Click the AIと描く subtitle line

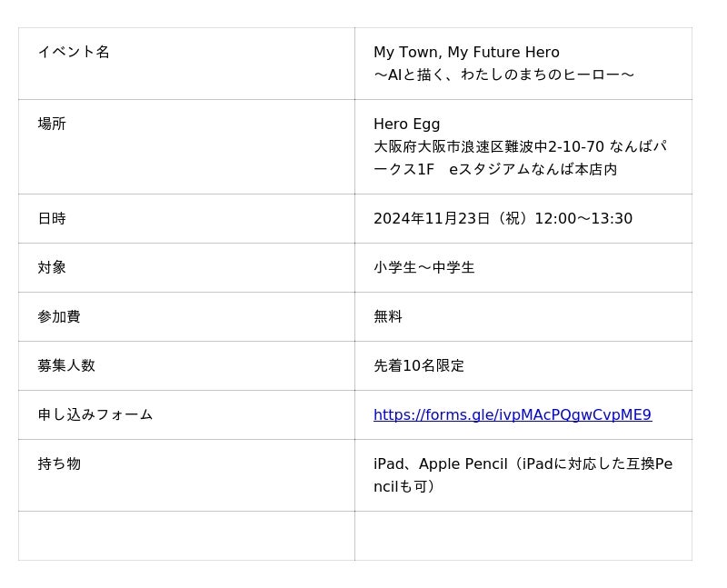click(x=503, y=75)
